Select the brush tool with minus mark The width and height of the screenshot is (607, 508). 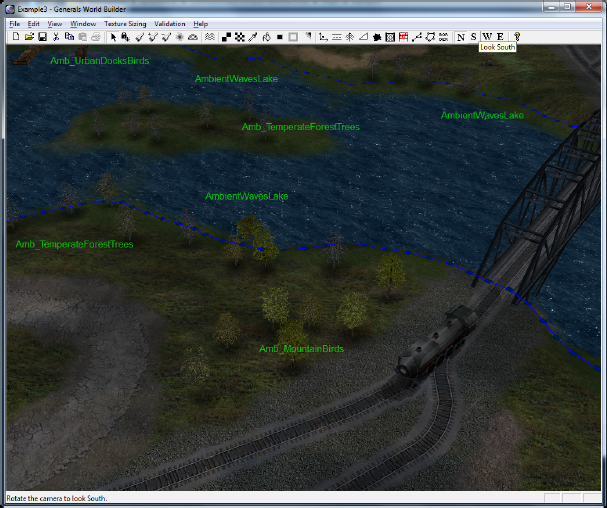pos(166,37)
